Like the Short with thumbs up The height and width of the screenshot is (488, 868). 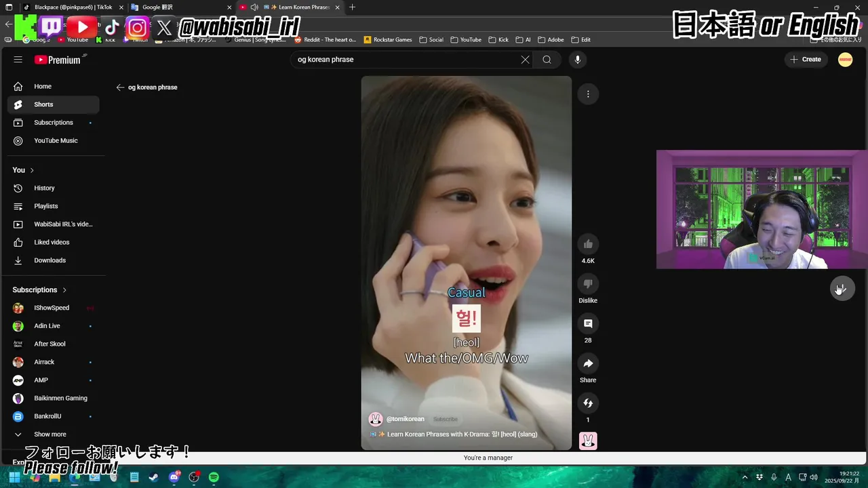pyautogui.click(x=588, y=245)
